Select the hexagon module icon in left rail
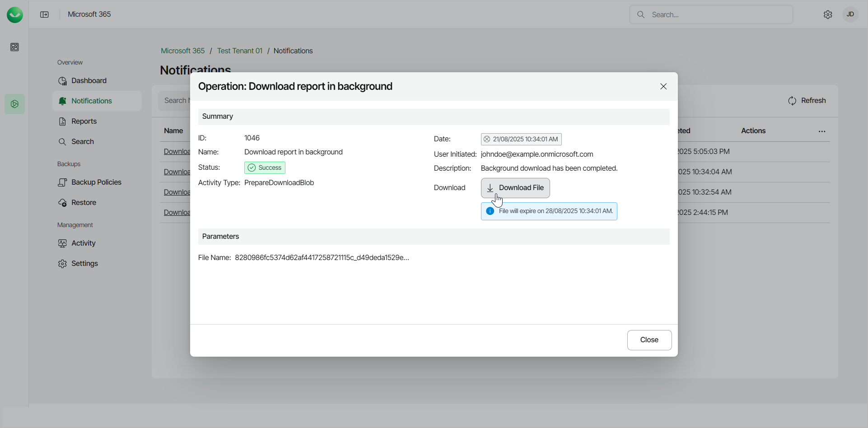Viewport: 868px width, 428px height. coord(15,104)
